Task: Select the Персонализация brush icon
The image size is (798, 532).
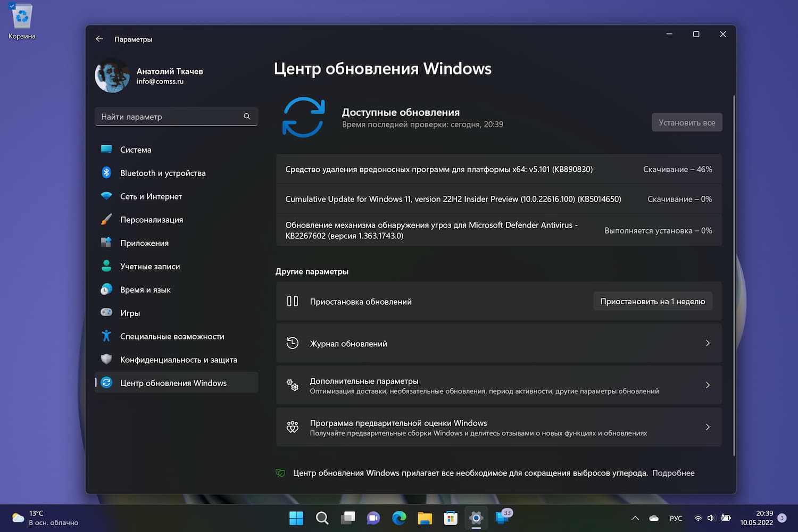Action: [x=107, y=219]
